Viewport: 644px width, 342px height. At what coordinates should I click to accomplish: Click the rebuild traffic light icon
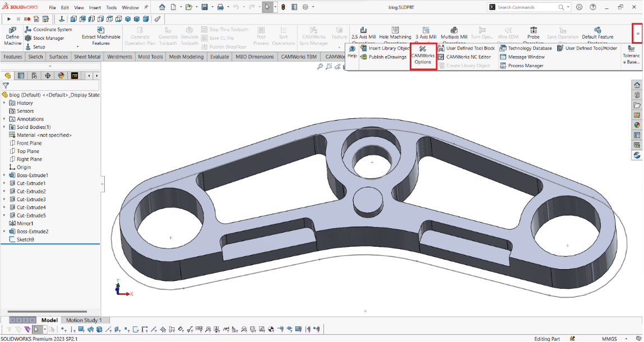click(x=282, y=7)
